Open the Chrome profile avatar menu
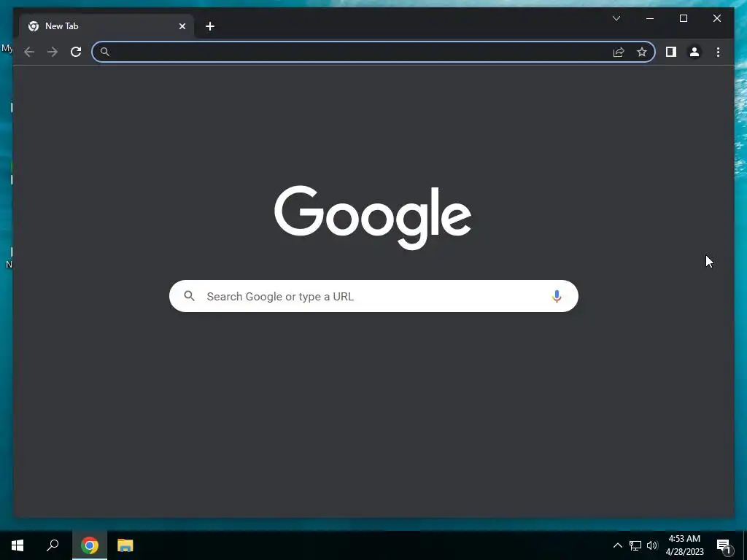Viewport: 747px width, 560px height. point(694,52)
